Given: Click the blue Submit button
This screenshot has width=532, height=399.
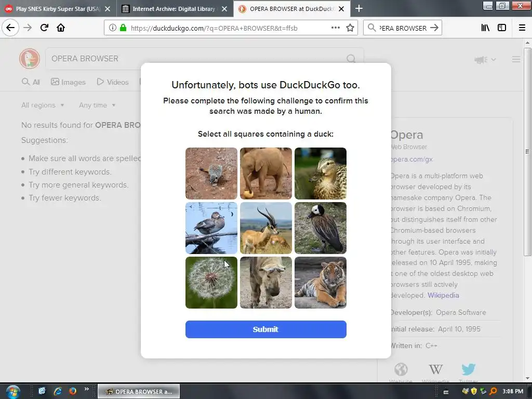Looking at the screenshot, I should pyautogui.click(x=266, y=329).
